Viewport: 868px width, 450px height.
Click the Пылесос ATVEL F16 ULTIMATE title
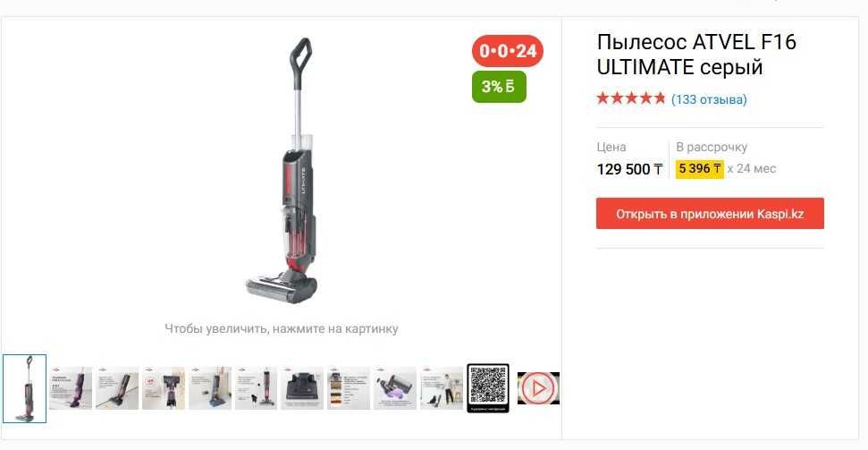point(696,55)
